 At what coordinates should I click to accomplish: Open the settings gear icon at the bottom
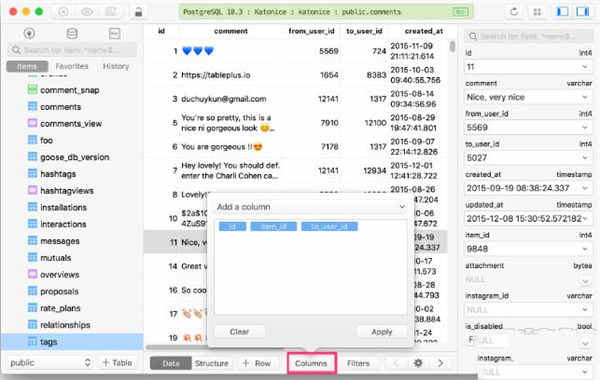(x=418, y=363)
